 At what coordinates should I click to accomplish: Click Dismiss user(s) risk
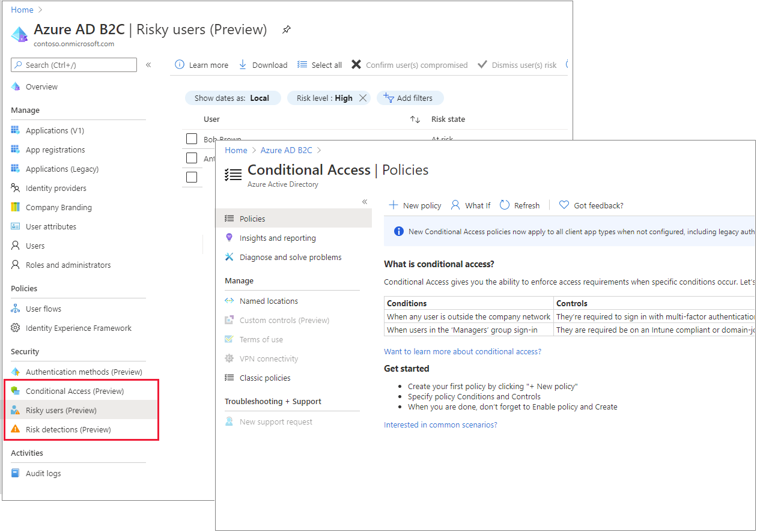click(x=517, y=65)
